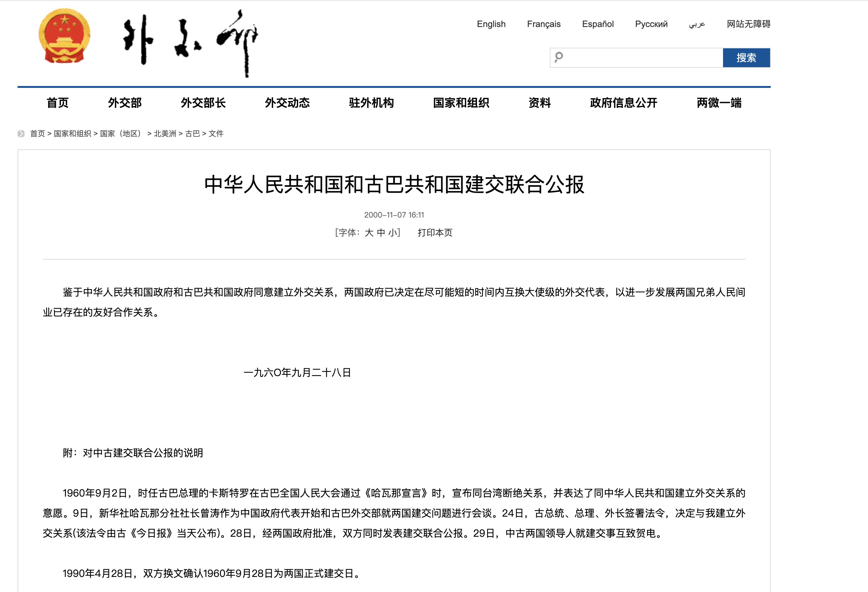Set font size to 大

369,233
